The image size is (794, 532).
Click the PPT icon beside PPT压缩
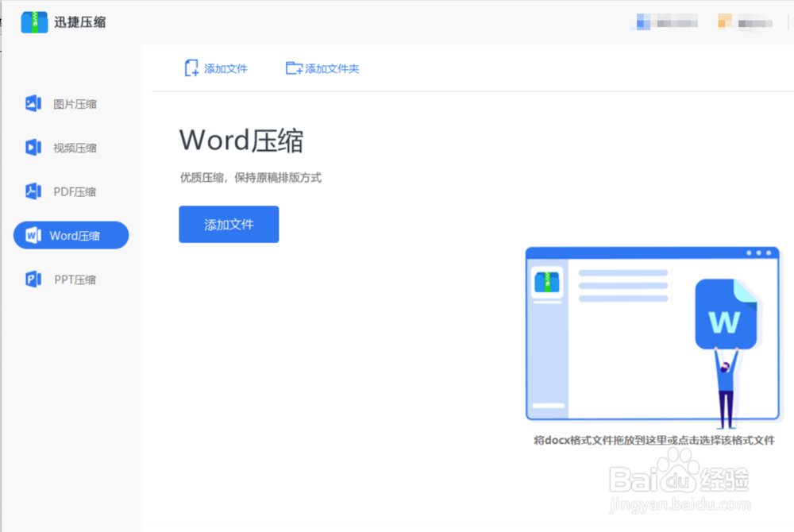[33, 279]
